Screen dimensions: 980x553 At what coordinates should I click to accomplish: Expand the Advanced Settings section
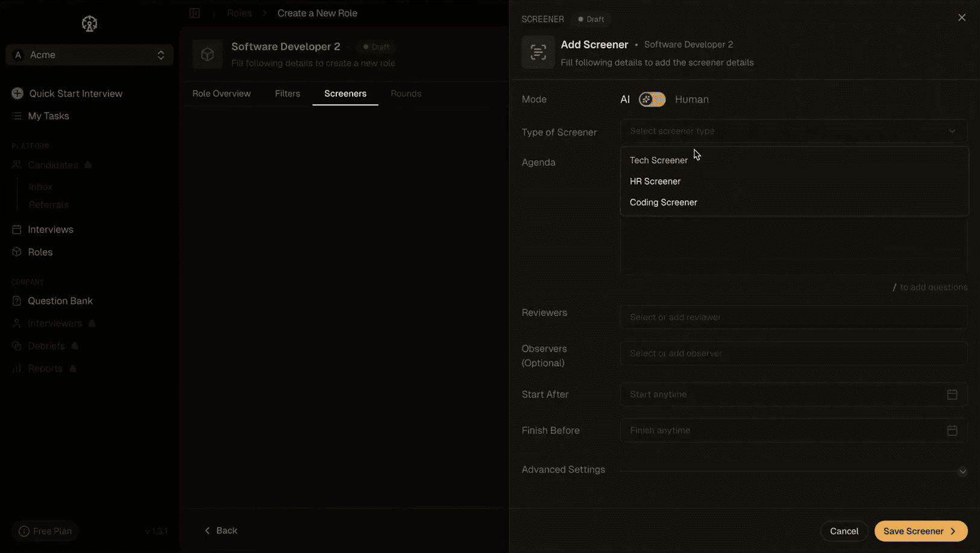click(963, 471)
